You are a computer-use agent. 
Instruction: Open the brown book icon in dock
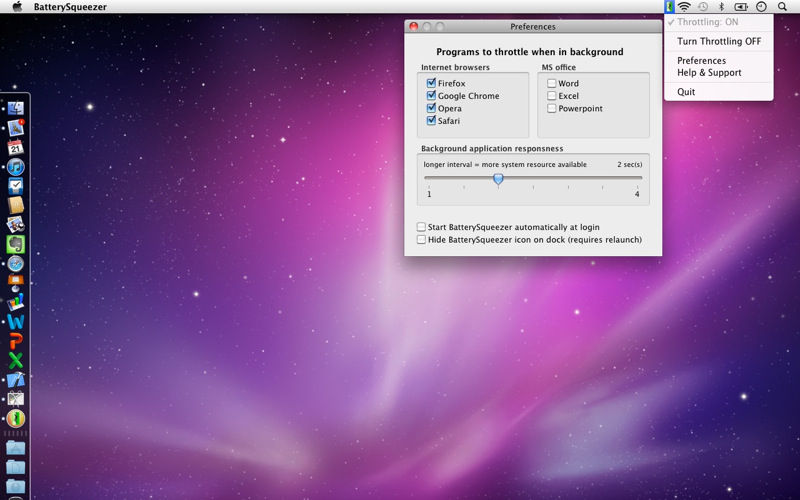15,205
